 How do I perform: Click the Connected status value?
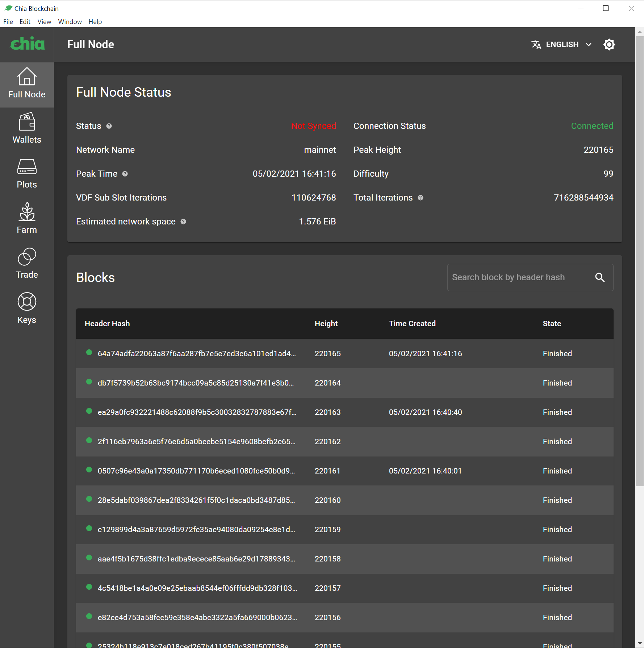click(592, 126)
